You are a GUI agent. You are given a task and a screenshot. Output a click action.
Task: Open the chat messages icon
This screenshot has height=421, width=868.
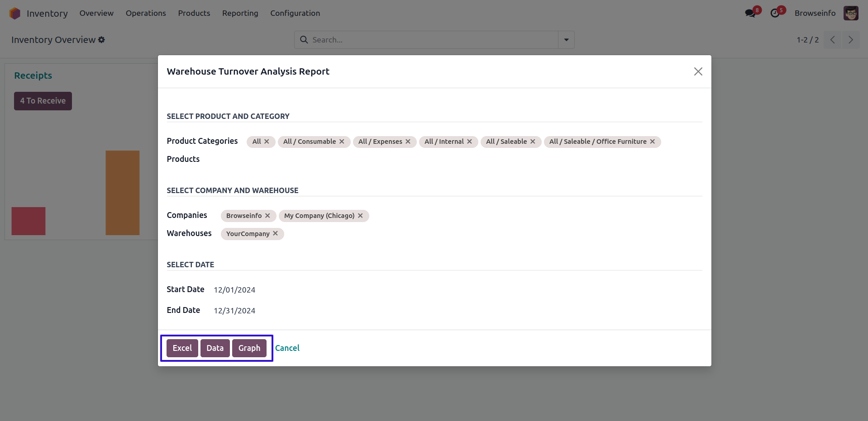click(x=750, y=13)
